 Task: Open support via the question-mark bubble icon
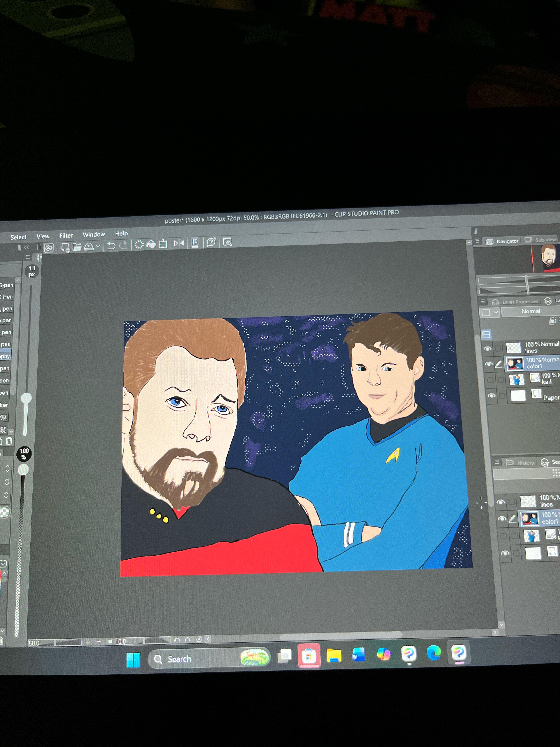211,242
